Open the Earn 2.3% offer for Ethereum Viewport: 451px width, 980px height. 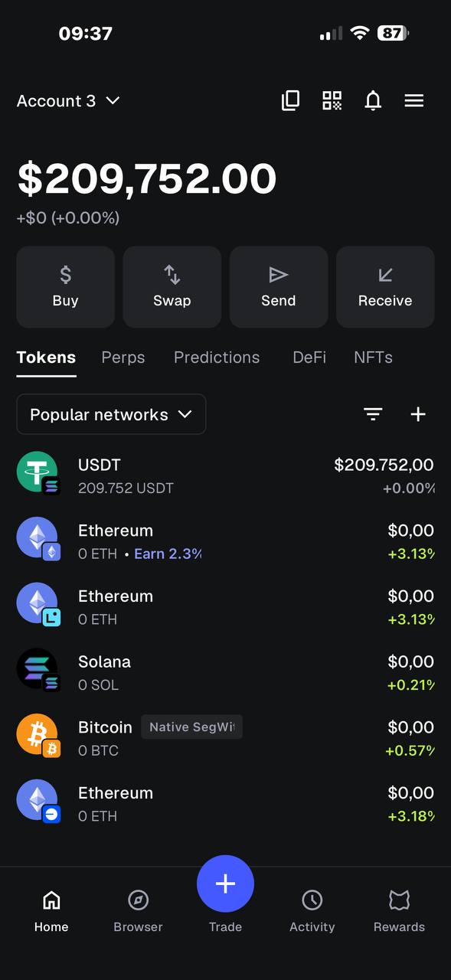168,554
